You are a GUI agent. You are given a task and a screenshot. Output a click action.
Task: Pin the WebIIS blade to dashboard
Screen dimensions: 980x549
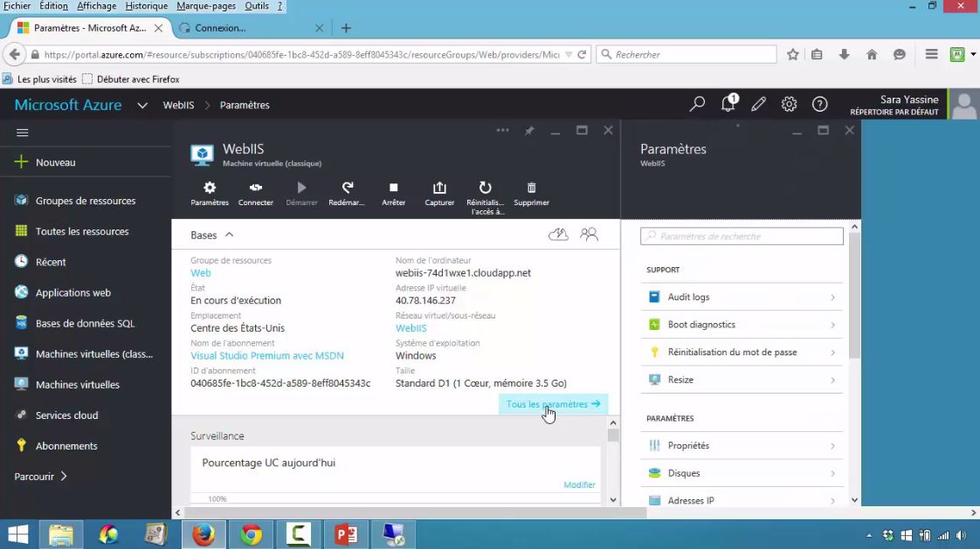click(529, 130)
